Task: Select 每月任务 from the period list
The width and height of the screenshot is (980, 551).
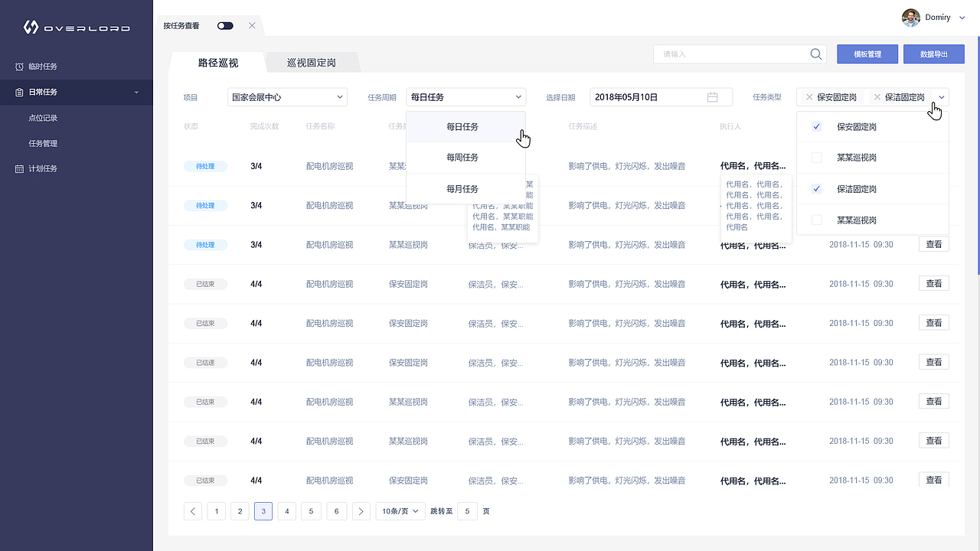Action: [465, 189]
